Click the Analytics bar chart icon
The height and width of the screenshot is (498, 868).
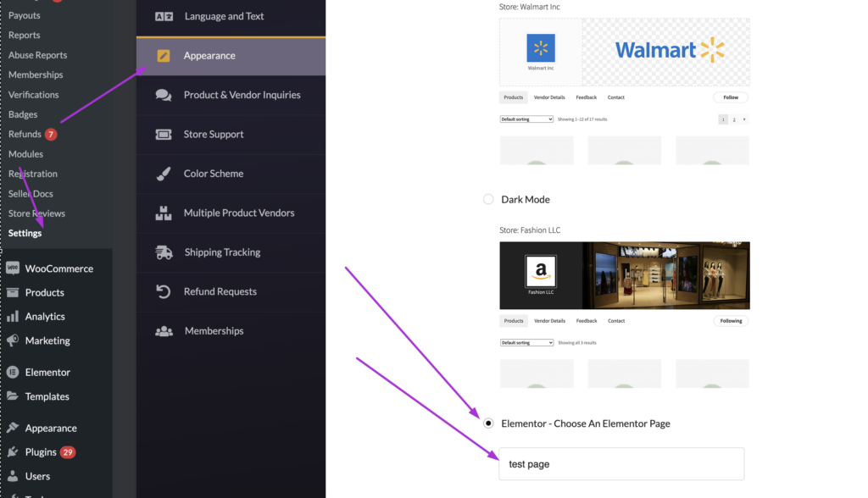(x=13, y=317)
